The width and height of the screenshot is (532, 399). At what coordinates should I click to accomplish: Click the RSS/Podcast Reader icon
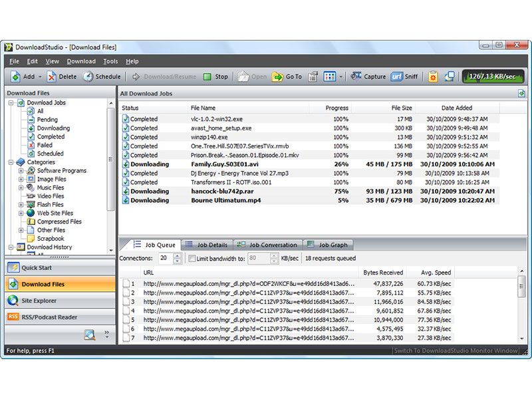(13, 317)
